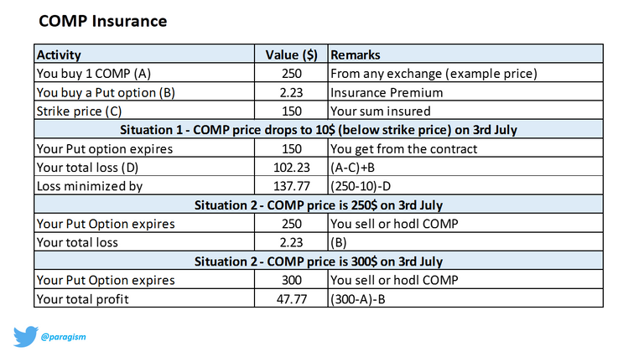Click the 102.23 total loss value
The width and height of the screenshot is (644, 362).
click(291, 167)
